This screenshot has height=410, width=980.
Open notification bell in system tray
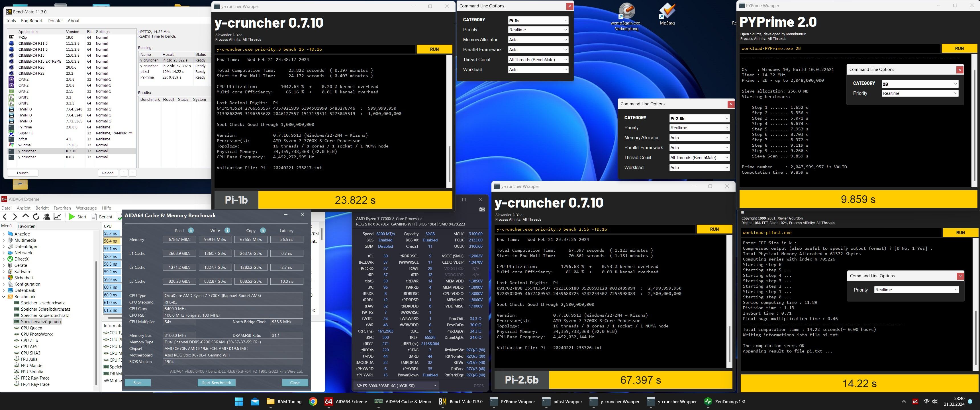(x=970, y=401)
